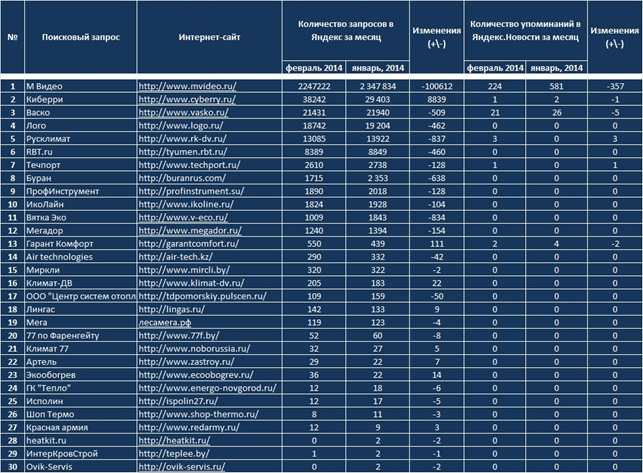Visit the http://ovik-servis.ru/ link
The width and height of the screenshot is (643, 473).
point(182,467)
